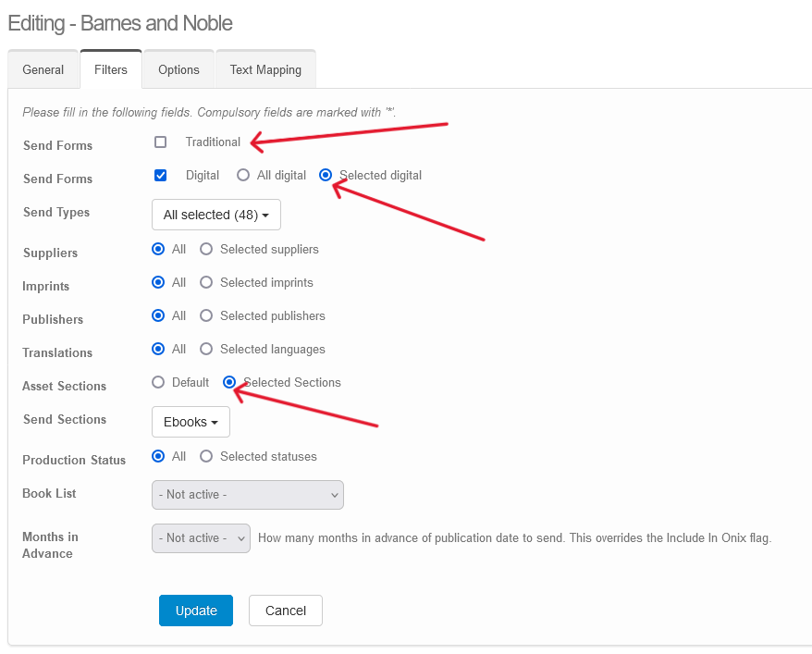Expand the Ebooks Send Sections dropdown

coord(191,422)
